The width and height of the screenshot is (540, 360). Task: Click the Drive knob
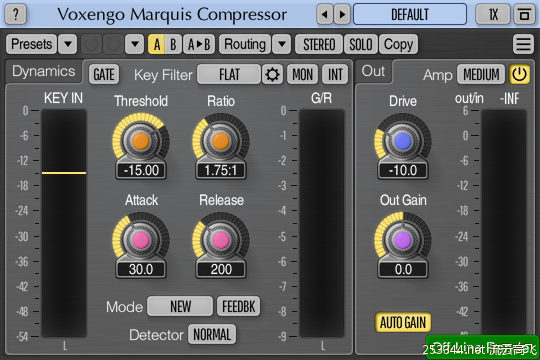click(403, 141)
